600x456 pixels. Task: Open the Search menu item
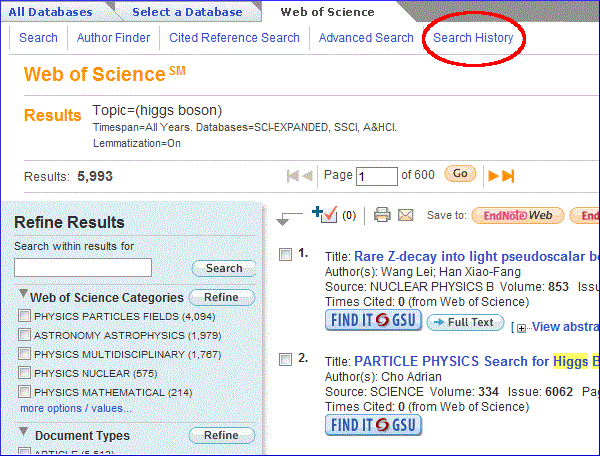pos(38,37)
